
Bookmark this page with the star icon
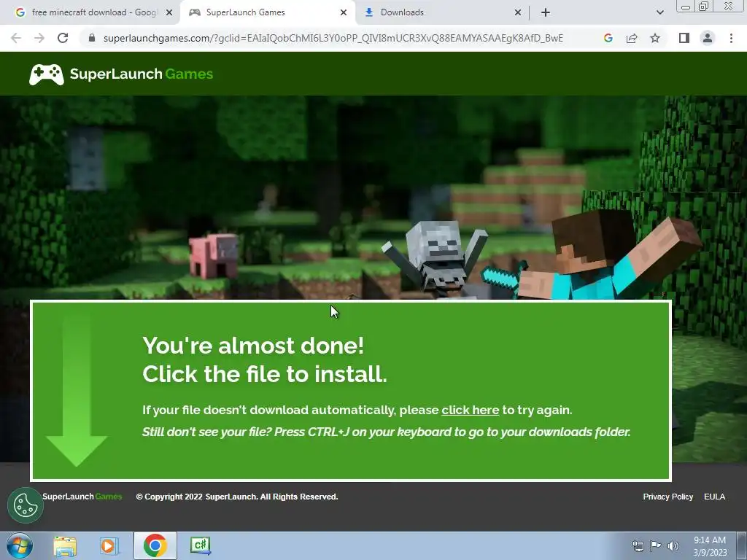pos(655,38)
